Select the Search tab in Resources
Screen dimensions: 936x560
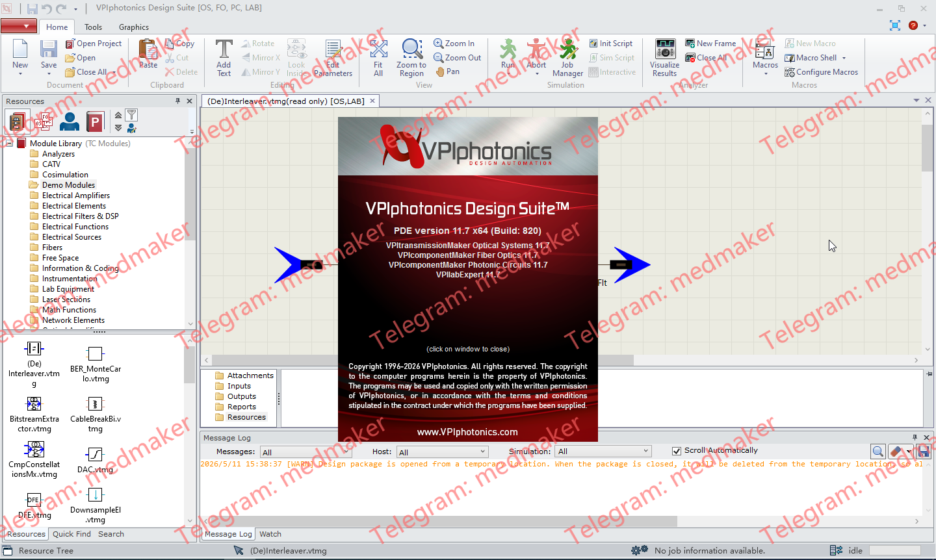pos(111,534)
